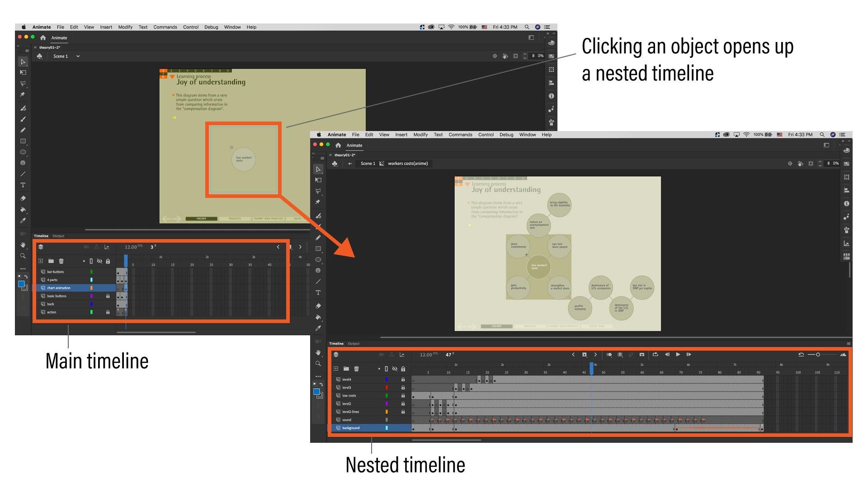Pick the Asset Warp pin tool in front window

point(318,202)
